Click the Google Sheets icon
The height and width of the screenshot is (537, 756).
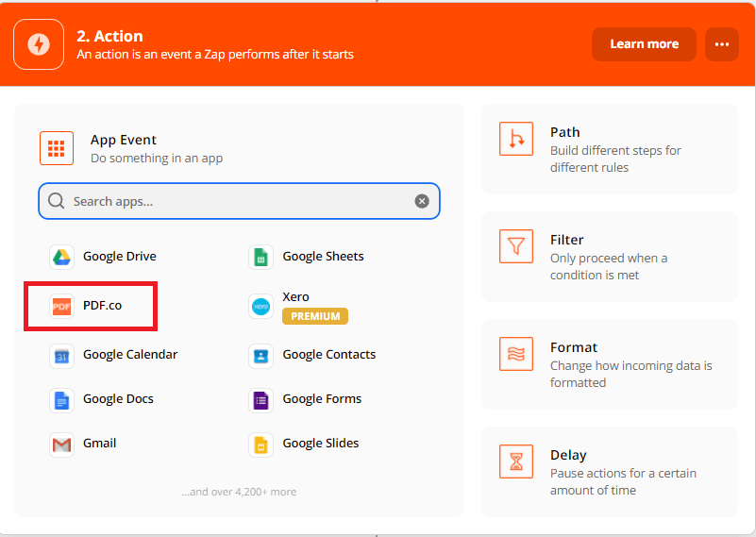pos(261,257)
